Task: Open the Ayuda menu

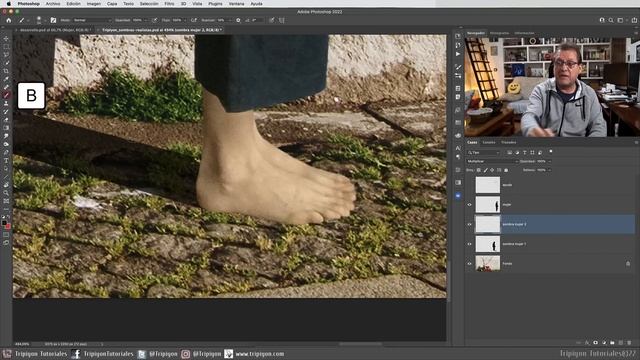Action: pyautogui.click(x=256, y=4)
